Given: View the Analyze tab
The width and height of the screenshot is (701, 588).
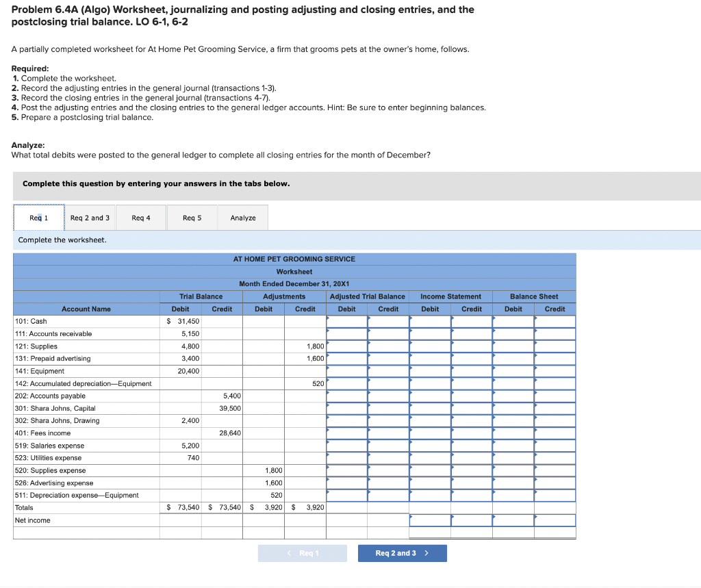Looking at the screenshot, I should click(243, 217).
